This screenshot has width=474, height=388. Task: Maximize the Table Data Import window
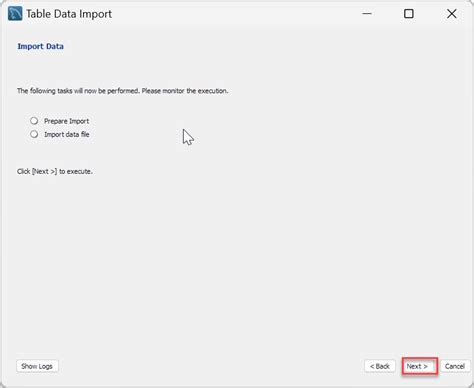(409, 14)
